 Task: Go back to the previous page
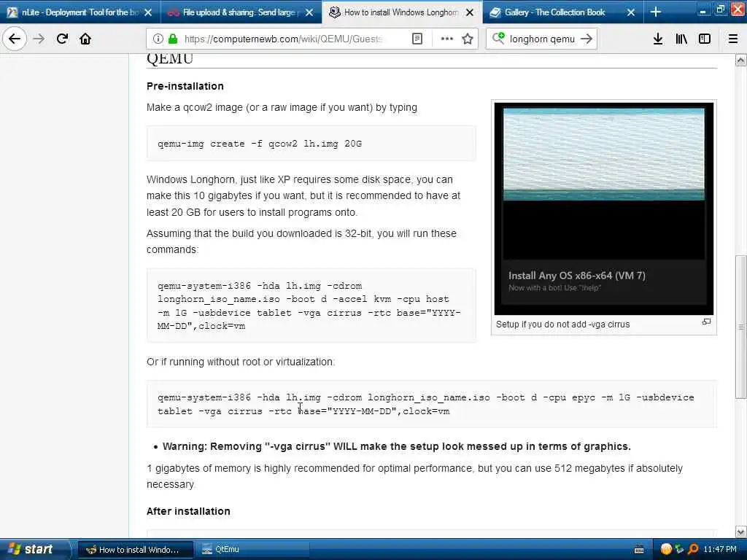[15, 39]
